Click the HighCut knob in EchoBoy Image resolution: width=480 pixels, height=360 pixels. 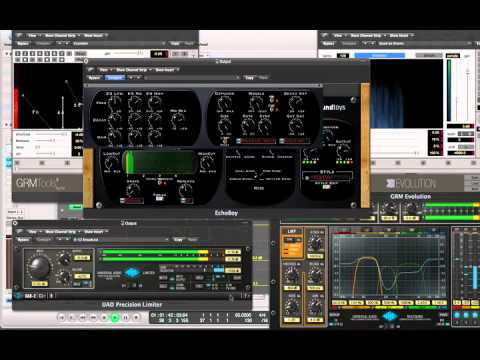(x=207, y=163)
